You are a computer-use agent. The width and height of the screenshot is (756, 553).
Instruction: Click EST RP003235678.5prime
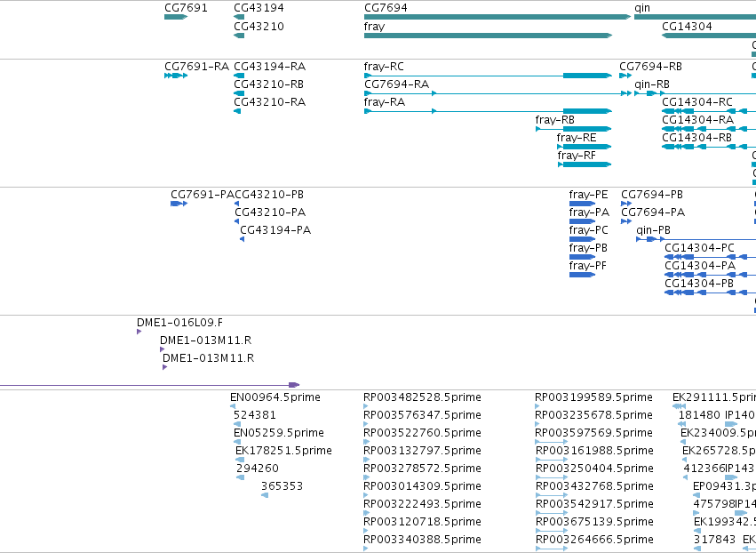tap(594, 415)
